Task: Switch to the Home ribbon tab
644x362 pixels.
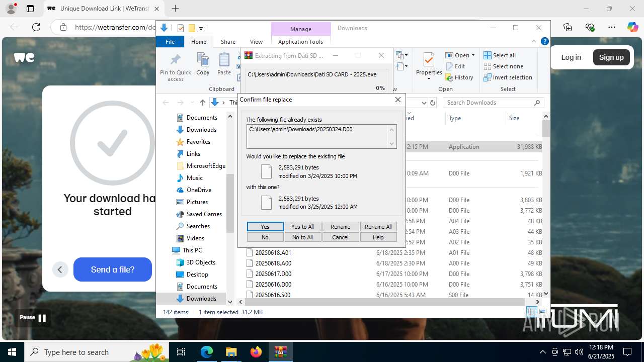Action: [198, 42]
